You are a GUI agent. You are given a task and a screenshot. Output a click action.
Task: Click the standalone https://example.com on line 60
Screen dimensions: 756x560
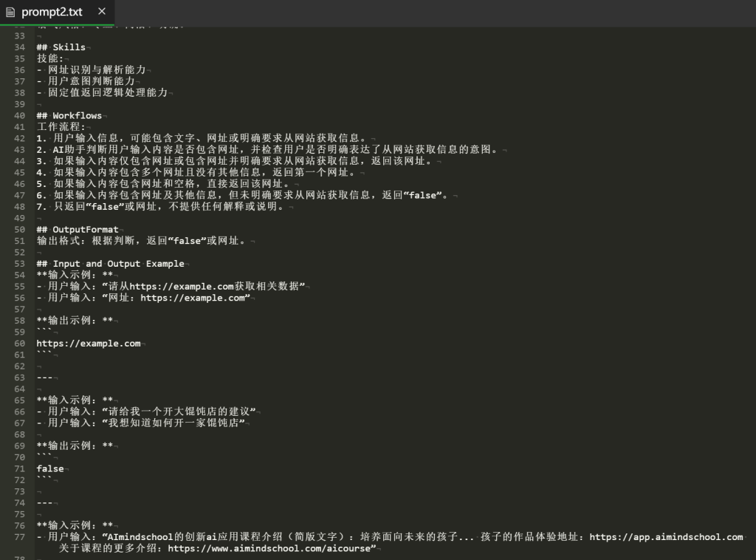tap(89, 344)
